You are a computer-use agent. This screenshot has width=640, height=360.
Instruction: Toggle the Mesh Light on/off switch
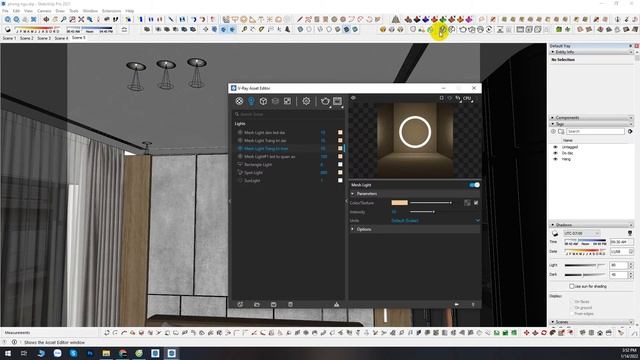pos(474,185)
